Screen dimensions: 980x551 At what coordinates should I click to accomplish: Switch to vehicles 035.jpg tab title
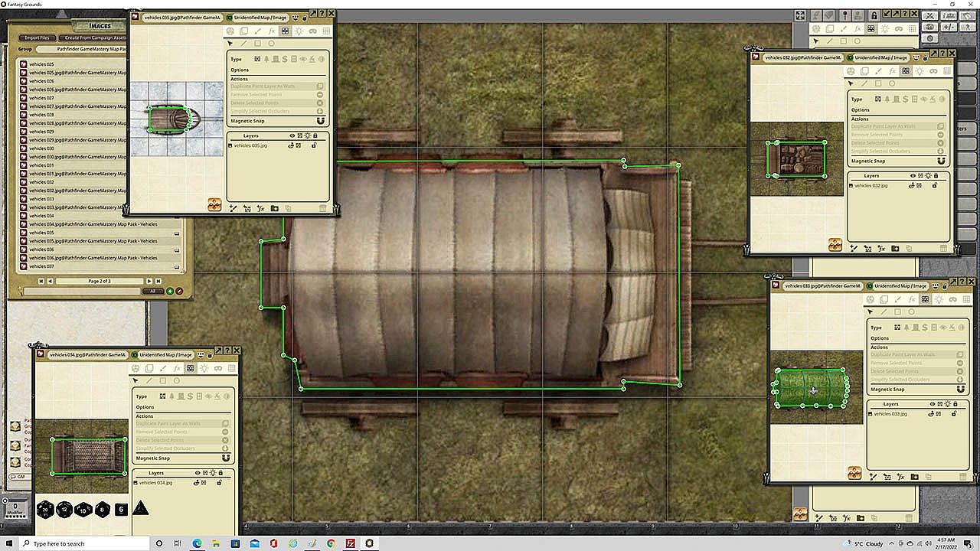182,17
